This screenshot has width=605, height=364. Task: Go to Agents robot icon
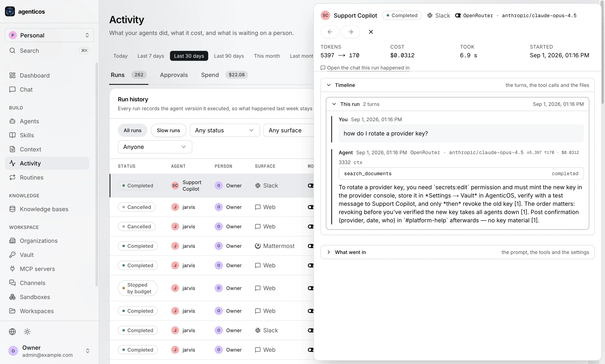(x=12, y=121)
